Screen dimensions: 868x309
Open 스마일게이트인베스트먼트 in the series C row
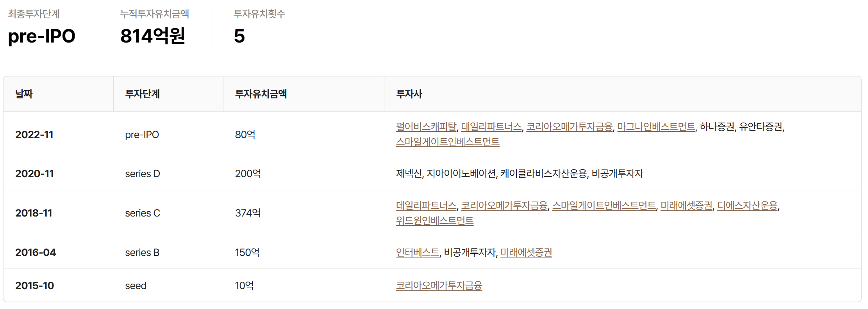(x=604, y=206)
